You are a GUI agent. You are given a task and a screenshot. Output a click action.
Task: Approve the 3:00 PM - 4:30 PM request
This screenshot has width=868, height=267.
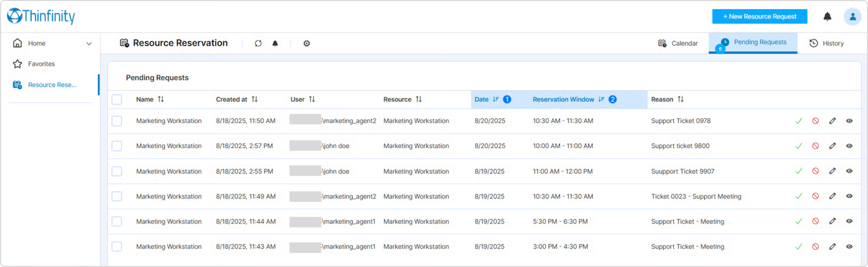[x=799, y=247]
